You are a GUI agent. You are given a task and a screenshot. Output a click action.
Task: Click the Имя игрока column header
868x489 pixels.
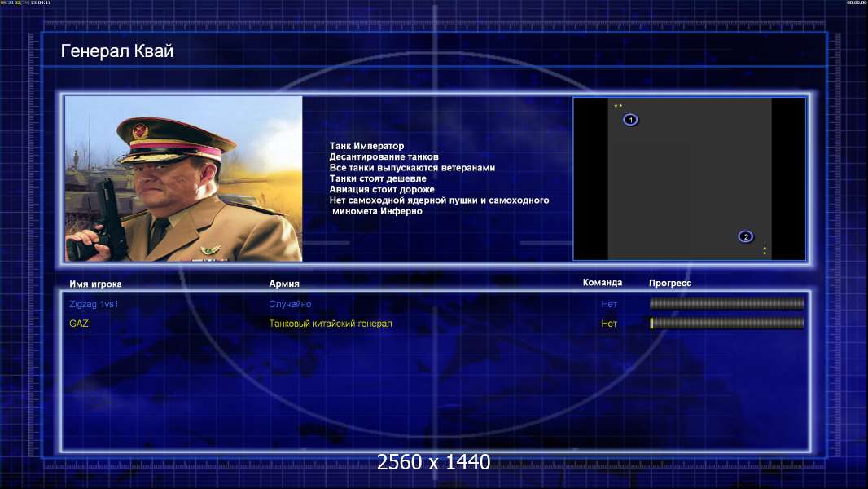point(96,284)
